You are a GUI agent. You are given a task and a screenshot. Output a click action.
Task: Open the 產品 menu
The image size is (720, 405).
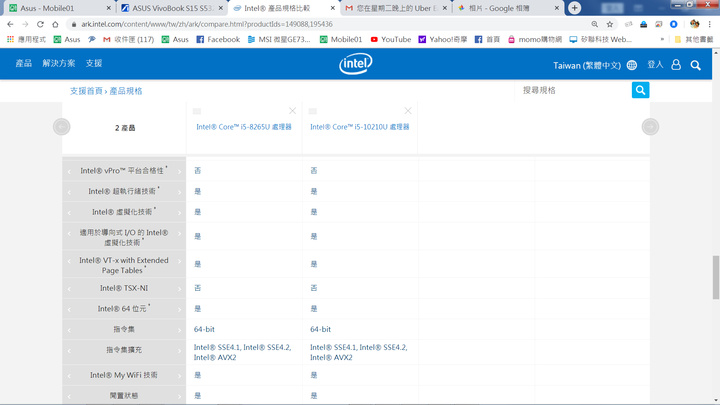point(23,63)
